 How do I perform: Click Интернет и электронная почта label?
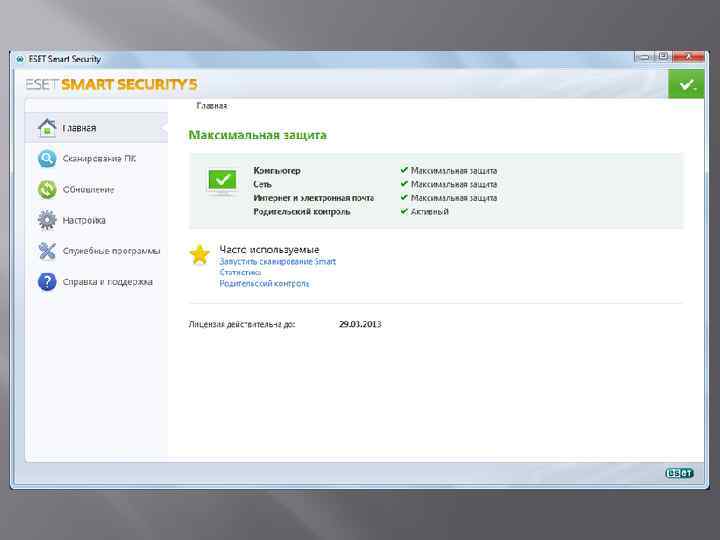314,198
